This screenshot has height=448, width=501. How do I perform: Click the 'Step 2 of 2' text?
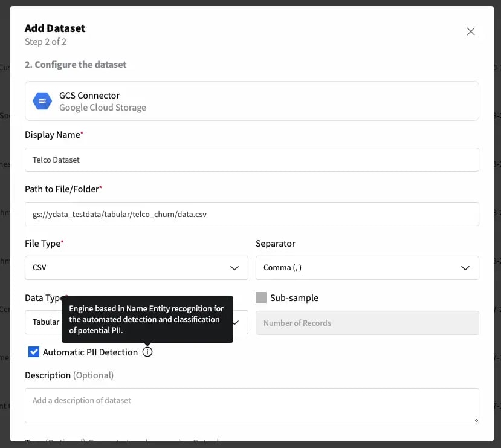[x=46, y=42]
